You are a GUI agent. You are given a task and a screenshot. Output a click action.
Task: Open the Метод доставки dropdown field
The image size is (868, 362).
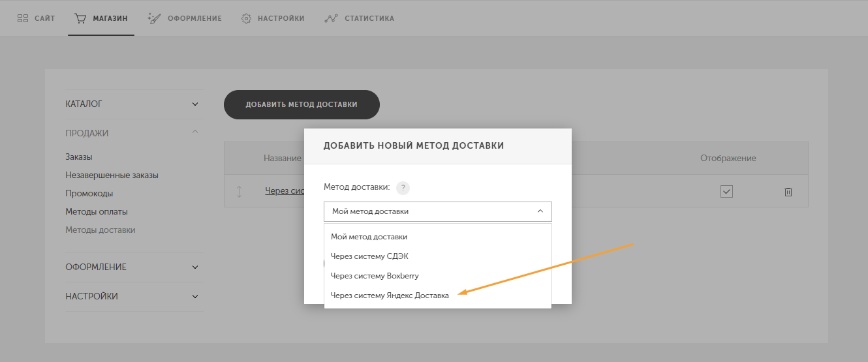(x=437, y=211)
